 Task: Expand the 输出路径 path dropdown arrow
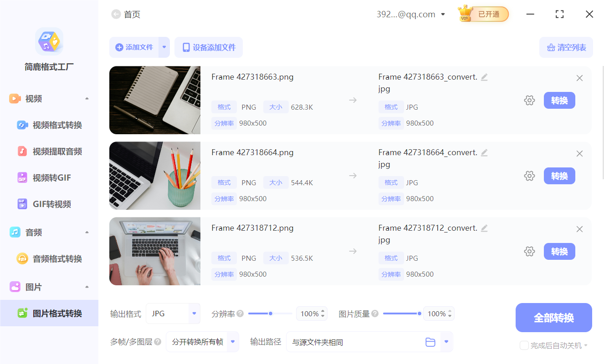pyautogui.click(x=446, y=342)
